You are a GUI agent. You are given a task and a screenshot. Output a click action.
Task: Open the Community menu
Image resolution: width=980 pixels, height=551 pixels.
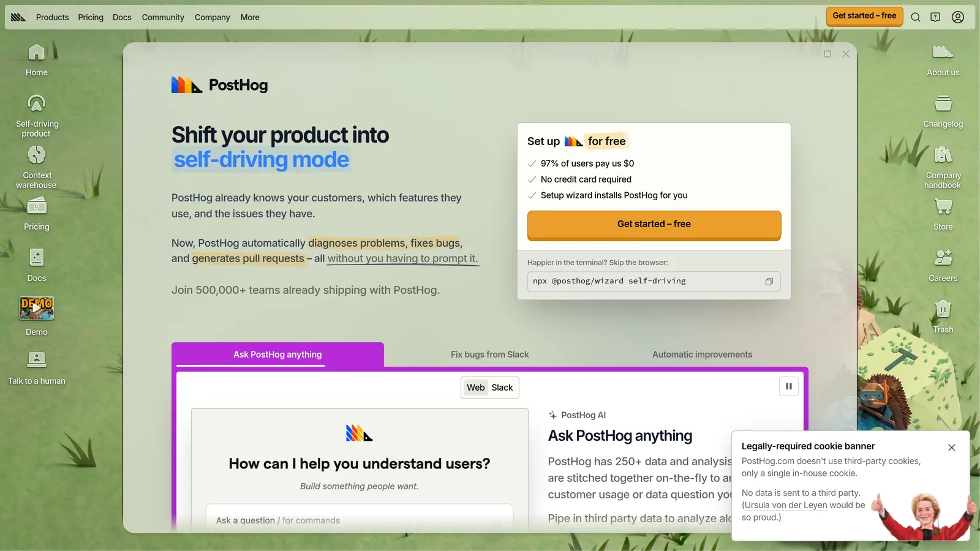pyautogui.click(x=163, y=17)
